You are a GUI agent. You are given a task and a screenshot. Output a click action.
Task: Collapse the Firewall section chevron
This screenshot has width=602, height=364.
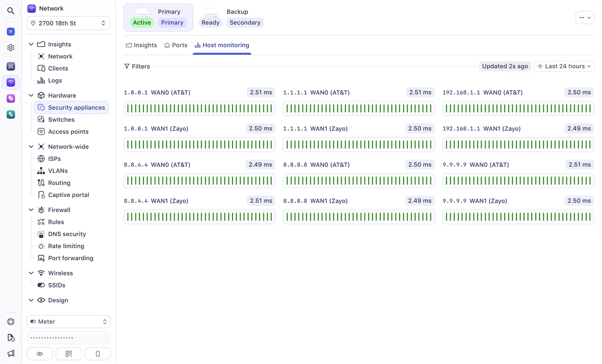tap(31, 210)
